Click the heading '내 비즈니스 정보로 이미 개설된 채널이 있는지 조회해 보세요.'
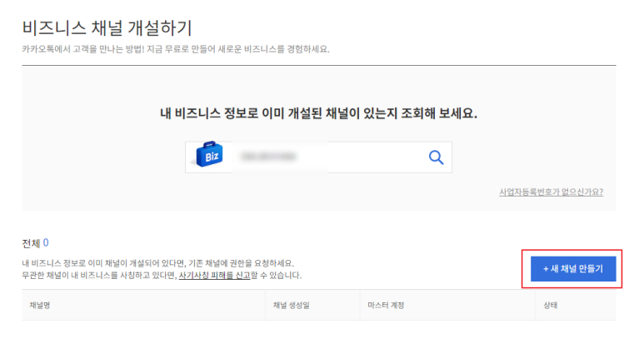 pos(319,113)
